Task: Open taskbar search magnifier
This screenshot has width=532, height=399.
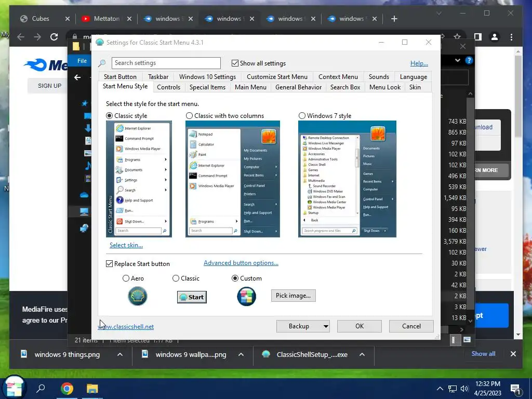Action: [41, 389]
